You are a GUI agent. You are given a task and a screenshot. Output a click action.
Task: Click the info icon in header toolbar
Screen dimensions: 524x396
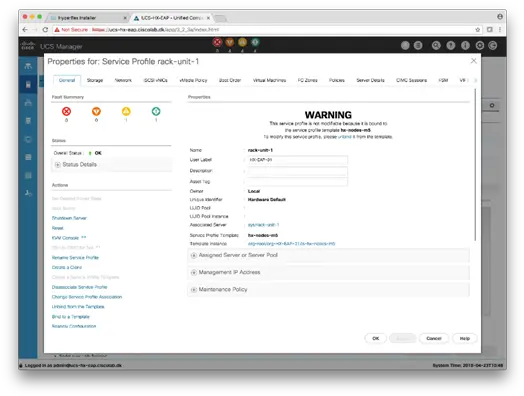[x=465, y=45]
